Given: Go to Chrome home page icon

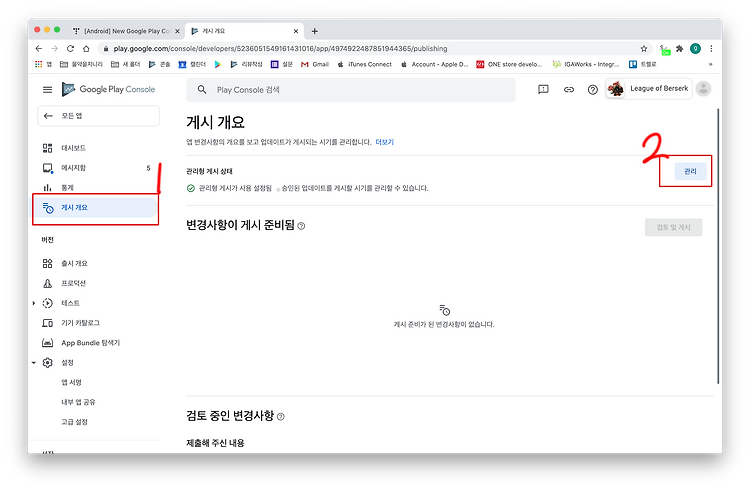Looking at the screenshot, I should (86, 48).
